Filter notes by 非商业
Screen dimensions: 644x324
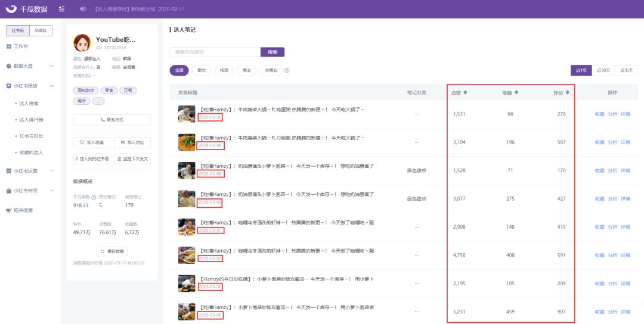(271, 70)
